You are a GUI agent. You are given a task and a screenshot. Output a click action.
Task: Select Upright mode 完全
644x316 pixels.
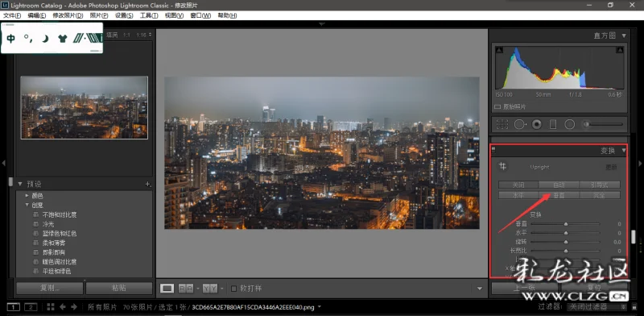click(600, 195)
